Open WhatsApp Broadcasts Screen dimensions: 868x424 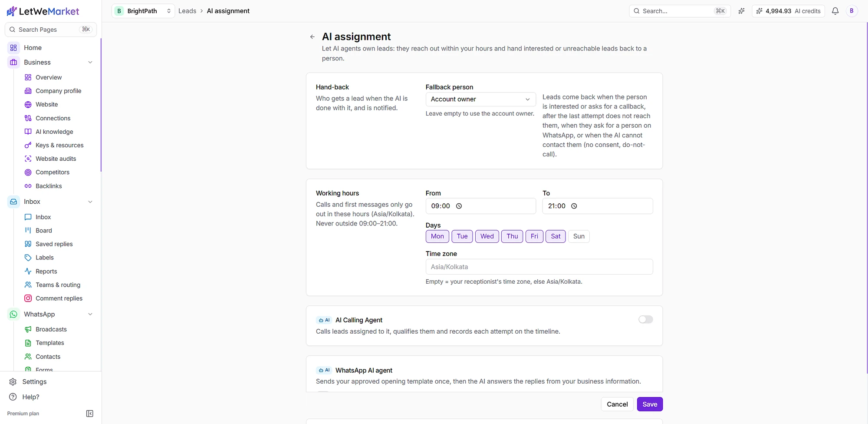pyautogui.click(x=51, y=329)
